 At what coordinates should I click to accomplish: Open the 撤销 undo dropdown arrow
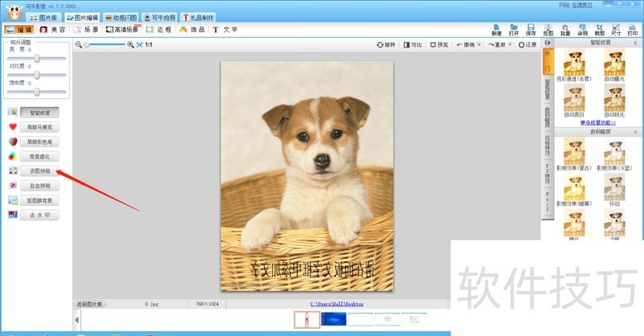click(x=477, y=45)
